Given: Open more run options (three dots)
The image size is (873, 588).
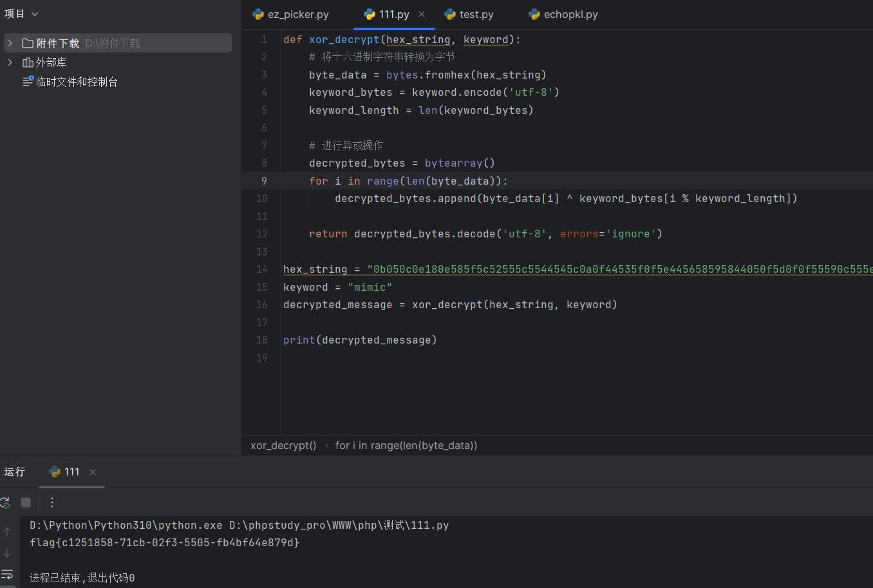Looking at the screenshot, I should click(52, 502).
